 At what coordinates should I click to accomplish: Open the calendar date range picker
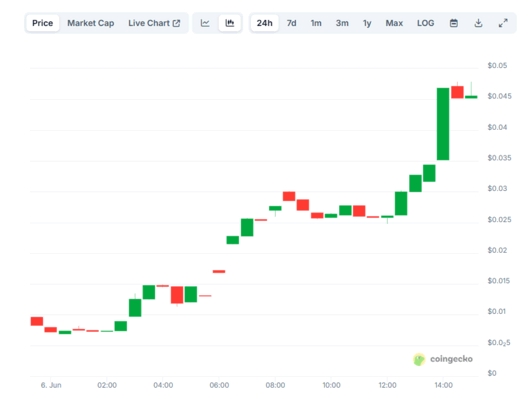[x=454, y=23]
